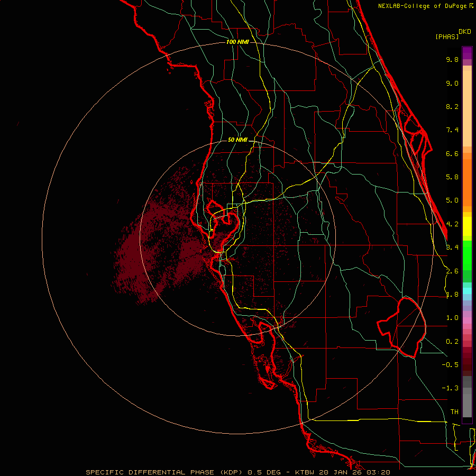Click the 8.2 value on color scale
This screenshot has height=476, width=476.
(x=452, y=106)
